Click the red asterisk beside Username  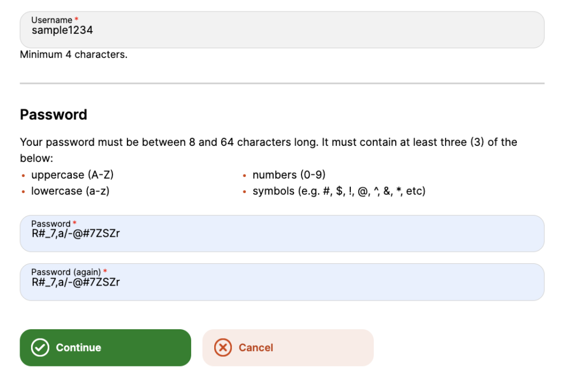[x=76, y=20]
